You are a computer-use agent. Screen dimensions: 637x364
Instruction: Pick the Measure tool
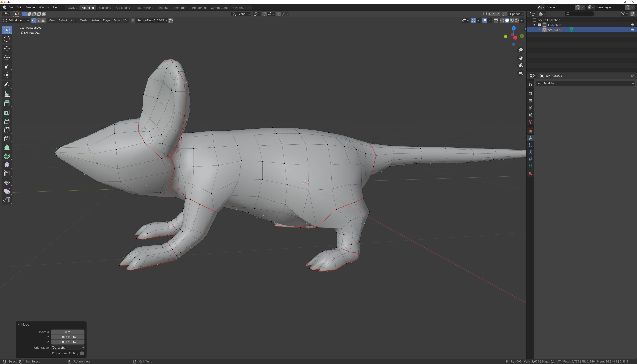coord(7,94)
